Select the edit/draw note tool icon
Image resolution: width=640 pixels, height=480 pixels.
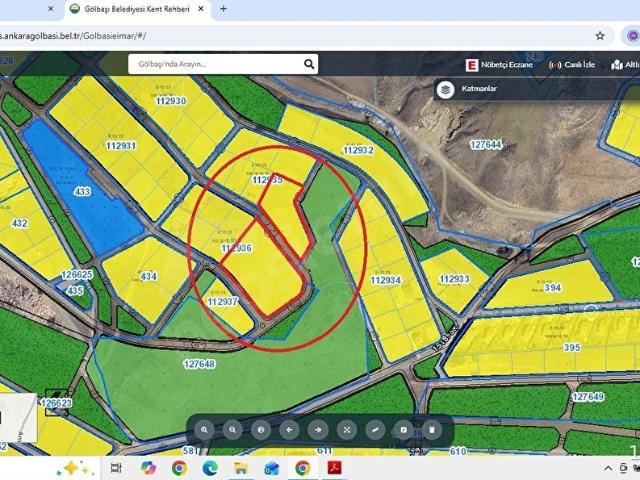[x=403, y=430]
